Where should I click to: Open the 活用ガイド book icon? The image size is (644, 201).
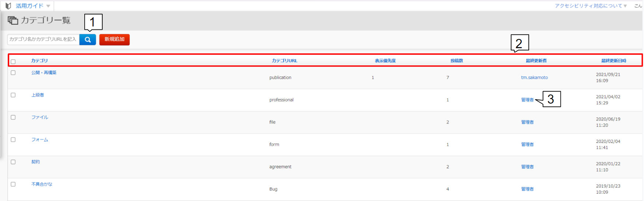click(8, 6)
